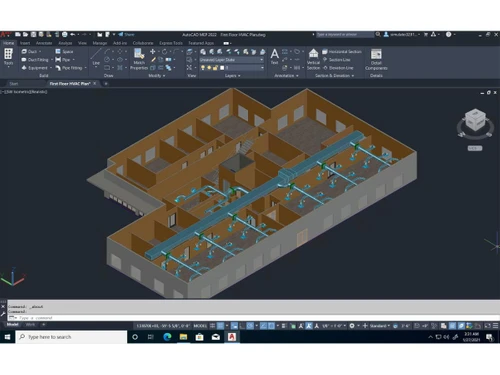The width and height of the screenshot is (500, 375).
Task: Select the Space tool
Action: 64,52
